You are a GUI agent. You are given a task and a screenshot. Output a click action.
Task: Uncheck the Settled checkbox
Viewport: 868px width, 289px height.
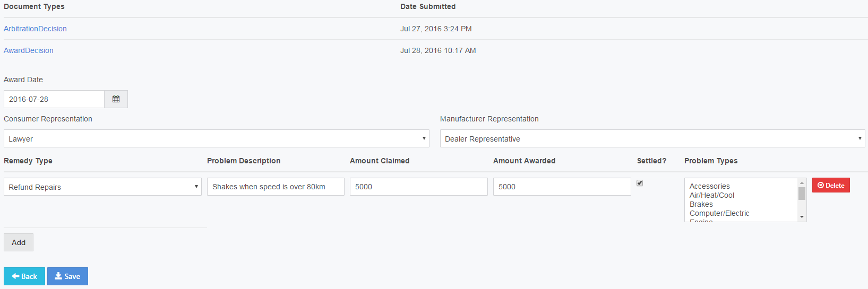tap(640, 183)
